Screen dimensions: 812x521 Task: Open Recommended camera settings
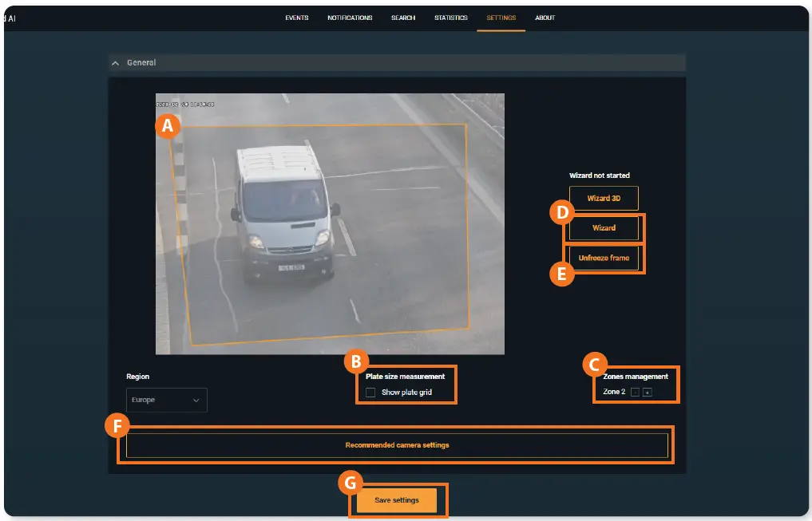click(397, 445)
